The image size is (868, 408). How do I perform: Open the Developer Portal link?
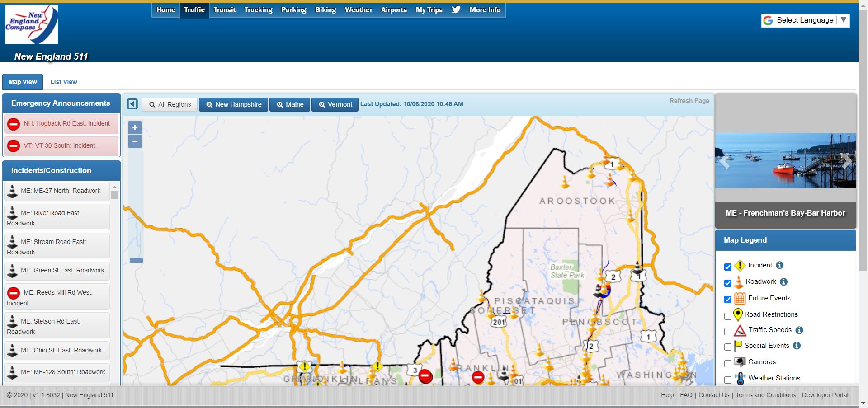826,394
